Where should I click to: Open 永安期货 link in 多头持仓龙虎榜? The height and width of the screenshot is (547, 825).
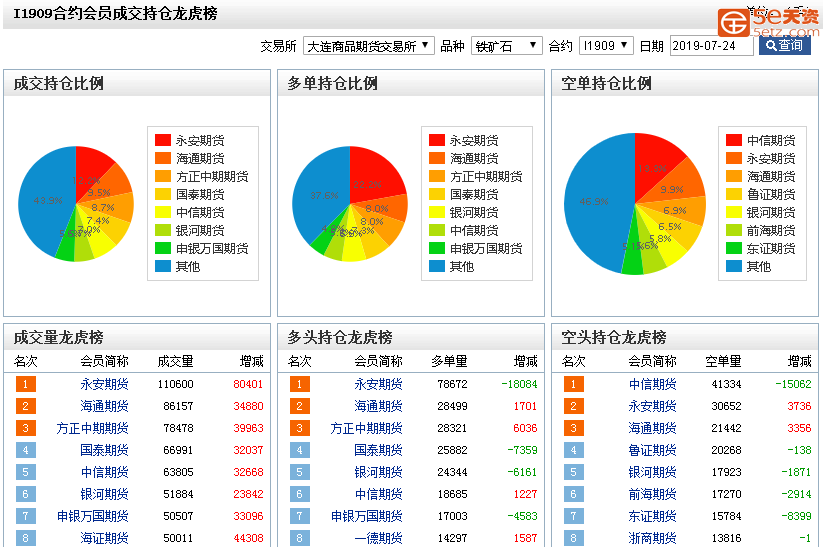coord(378,384)
